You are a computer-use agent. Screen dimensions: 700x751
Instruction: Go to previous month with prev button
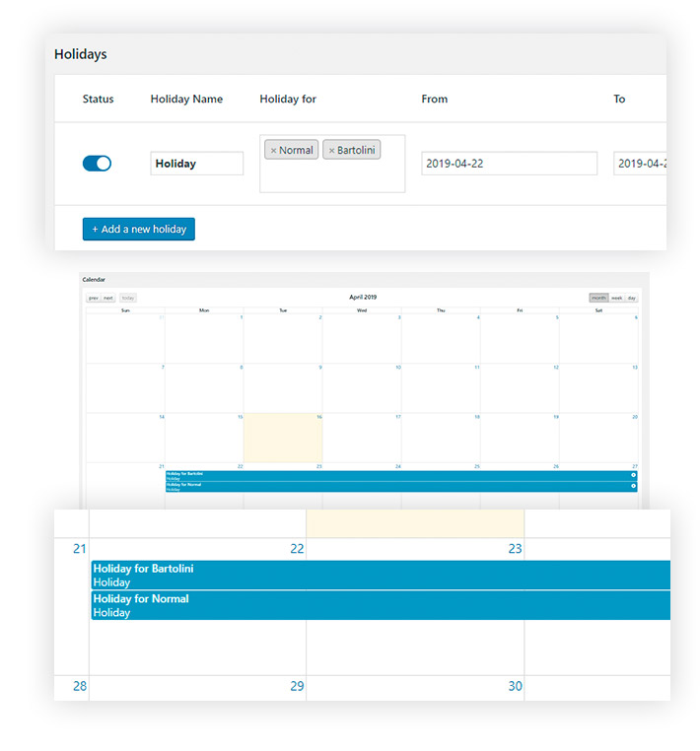pos(94,298)
